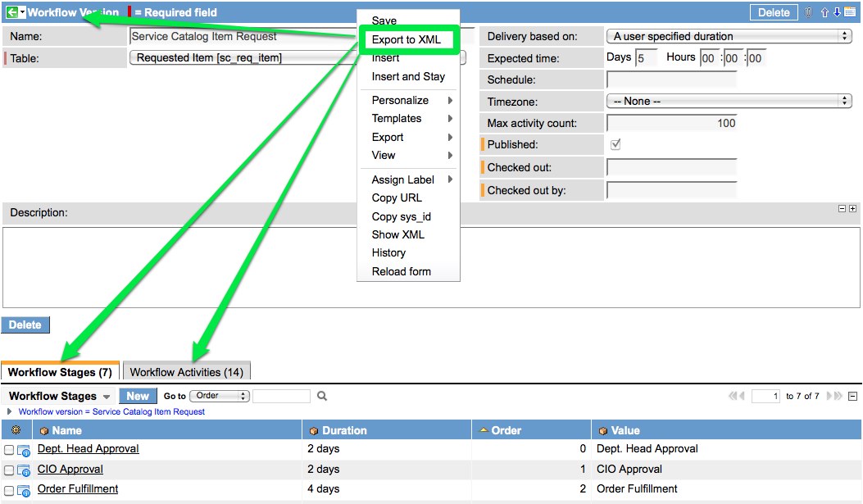The height and width of the screenshot is (504, 863).
Task: Open the Timezone dropdown
Action: pos(729,101)
